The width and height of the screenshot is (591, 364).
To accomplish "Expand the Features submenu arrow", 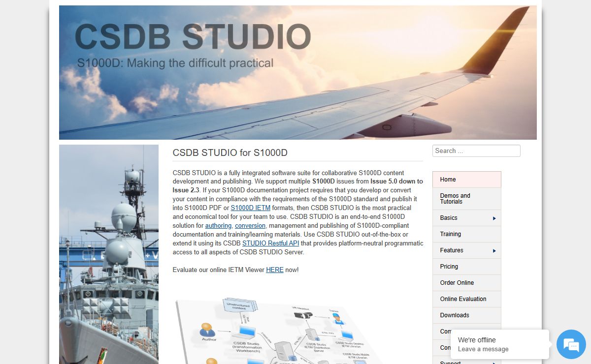I will pyautogui.click(x=494, y=251).
